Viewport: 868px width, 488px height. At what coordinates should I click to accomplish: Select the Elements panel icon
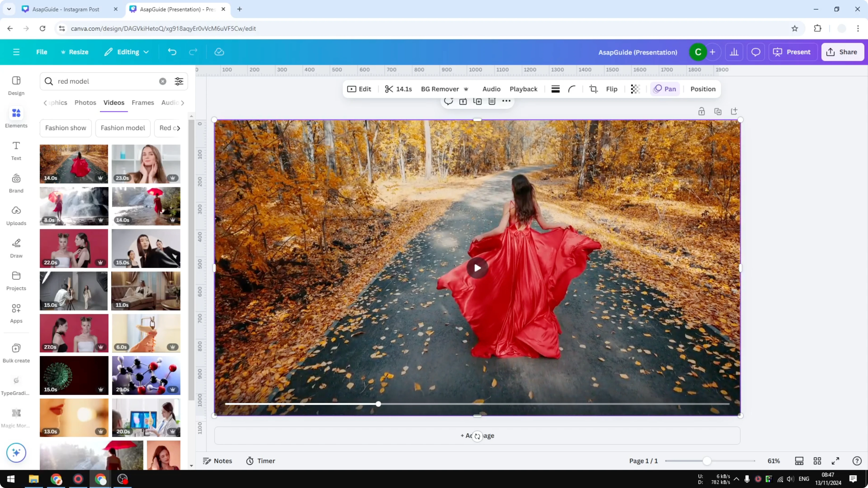16,117
